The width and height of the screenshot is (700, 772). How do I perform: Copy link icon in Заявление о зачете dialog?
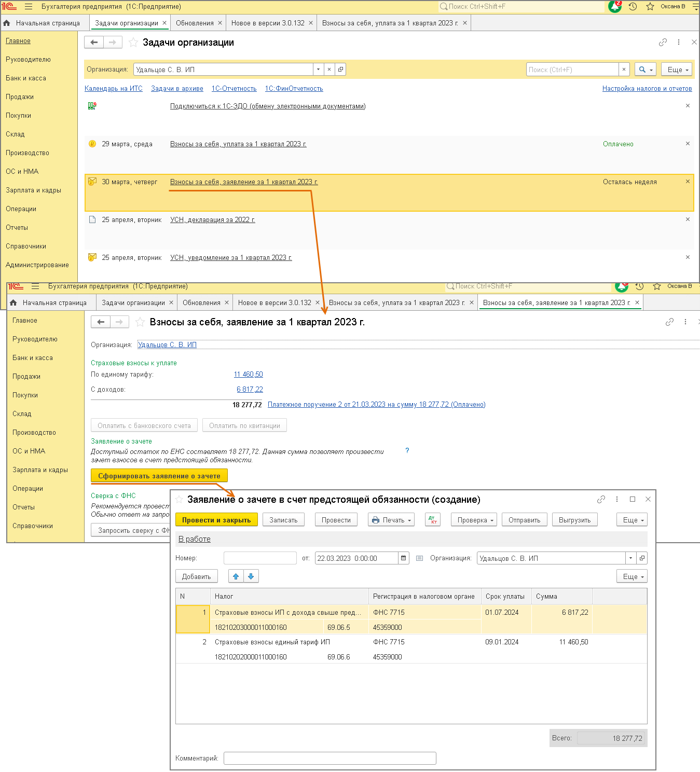(601, 500)
